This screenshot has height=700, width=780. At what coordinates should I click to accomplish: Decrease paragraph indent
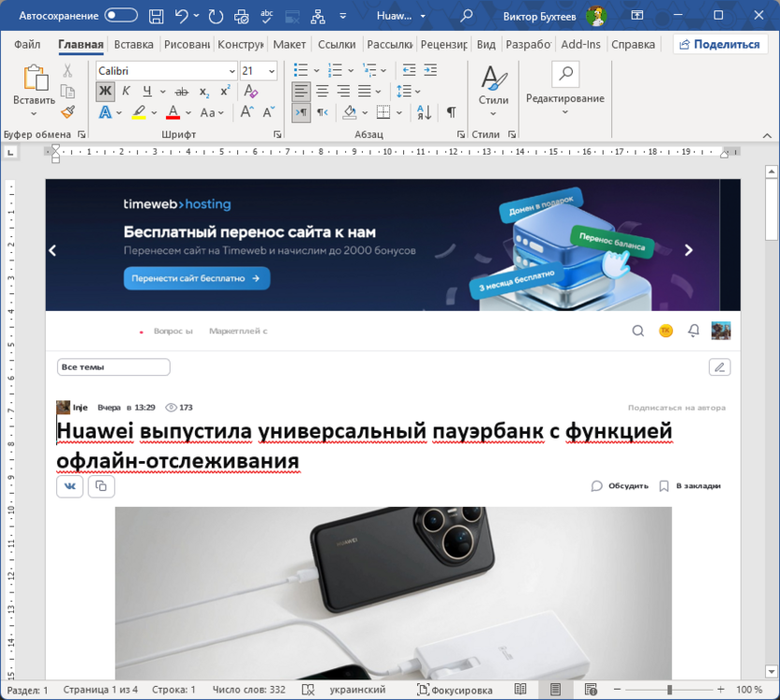coord(409,70)
